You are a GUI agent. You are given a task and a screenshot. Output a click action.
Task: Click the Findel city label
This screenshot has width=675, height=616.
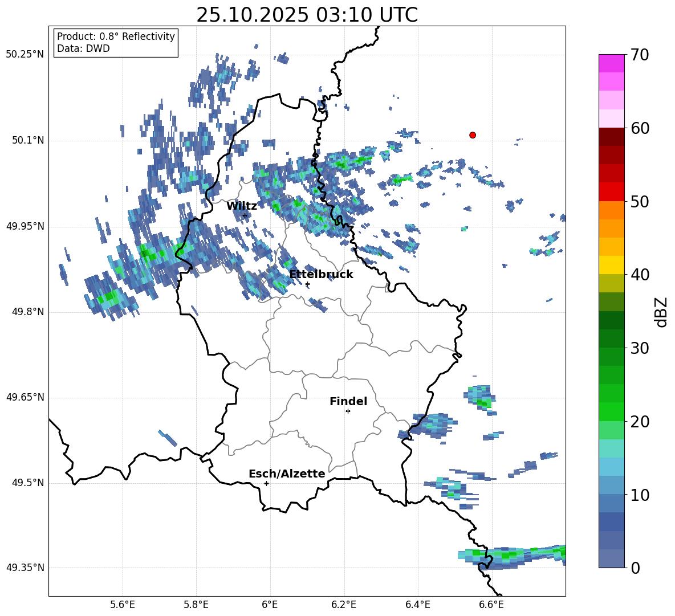coord(348,401)
